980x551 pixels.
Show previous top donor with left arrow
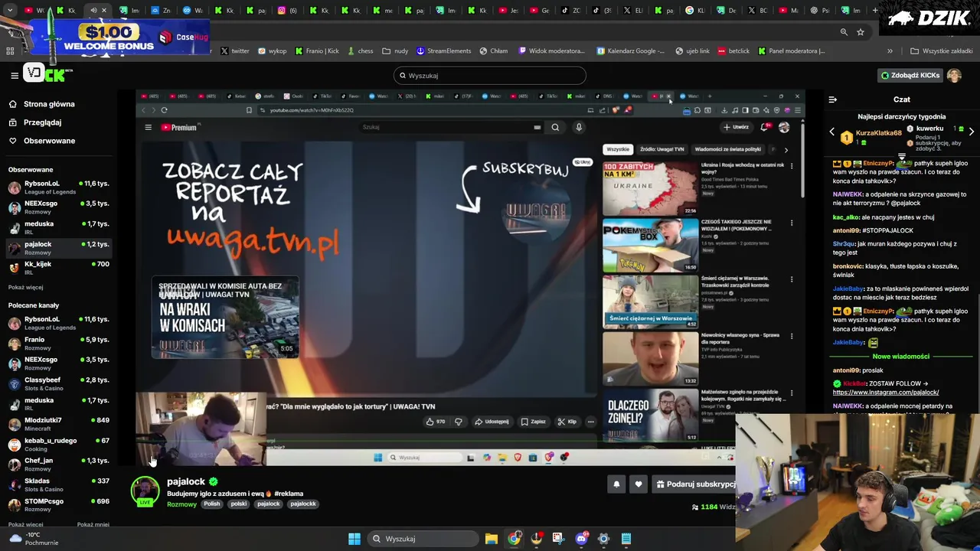tap(832, 132)
